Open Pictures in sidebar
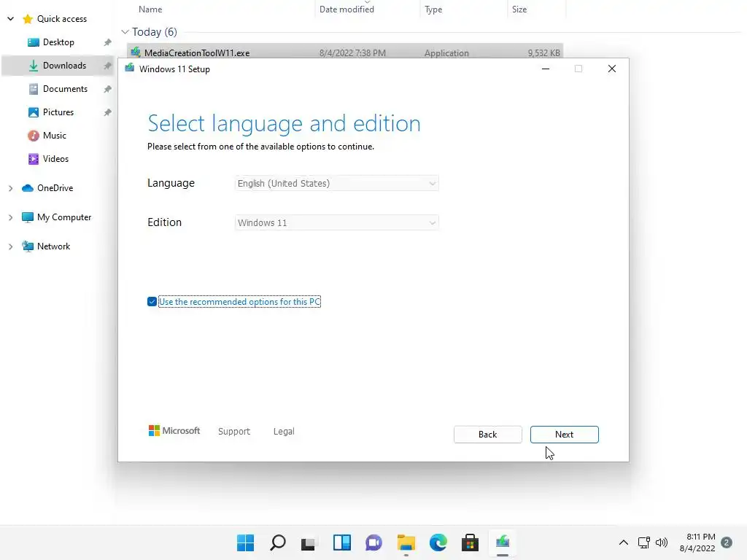The width and height of the screenshot is (747, 560). tap(58, 112)
